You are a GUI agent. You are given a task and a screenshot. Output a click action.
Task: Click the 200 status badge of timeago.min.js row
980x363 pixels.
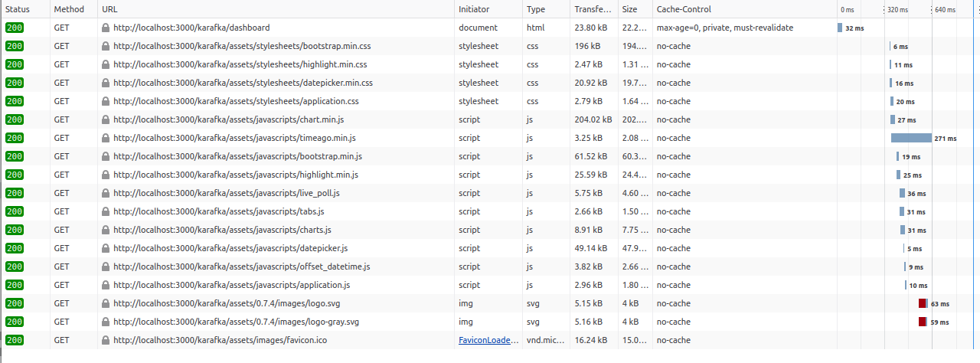15,138
